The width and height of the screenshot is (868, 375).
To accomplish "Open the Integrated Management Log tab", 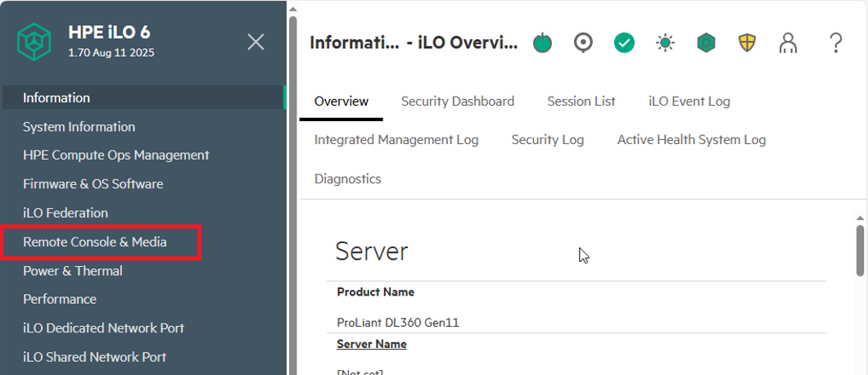I will (396, 140).
